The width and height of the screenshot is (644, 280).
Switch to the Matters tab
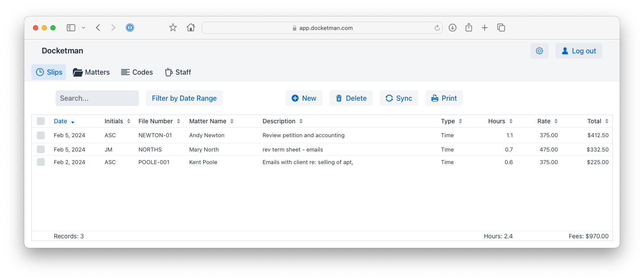pyautogui.click(x=91, y=72)
